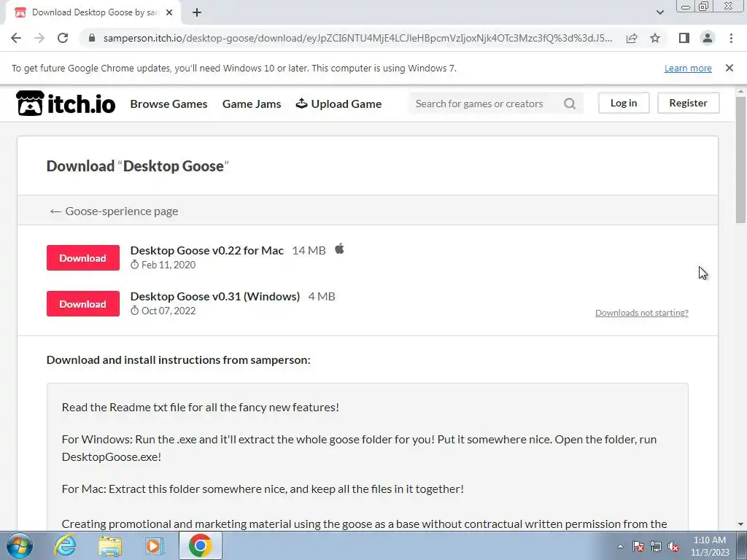Download Desktop Goose v0.31 (Windows)
Viewport: 747px width, 560px height.
tap(83, 304)
